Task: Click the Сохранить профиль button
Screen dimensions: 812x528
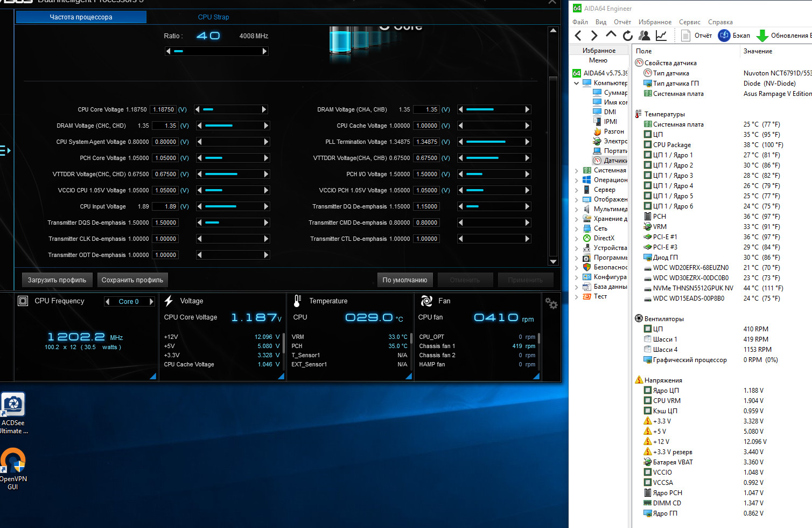Action: pyautogui.click(x=132, y=280)
